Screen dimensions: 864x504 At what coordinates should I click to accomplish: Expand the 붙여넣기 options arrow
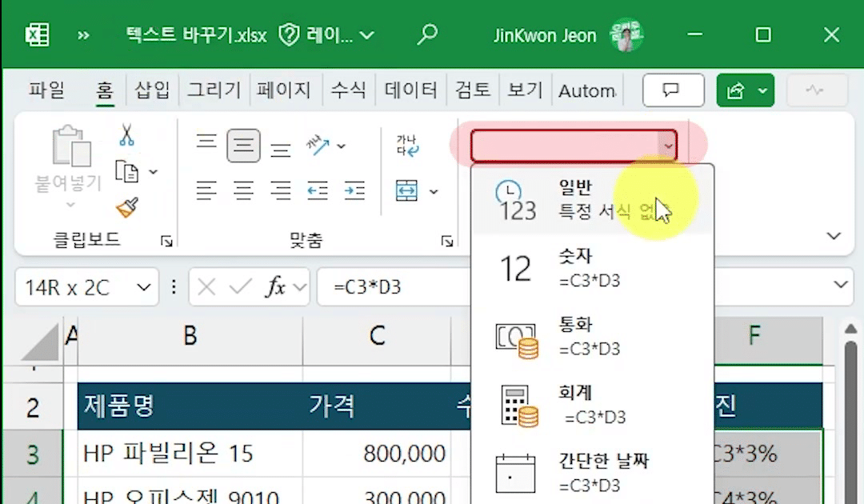70,205
